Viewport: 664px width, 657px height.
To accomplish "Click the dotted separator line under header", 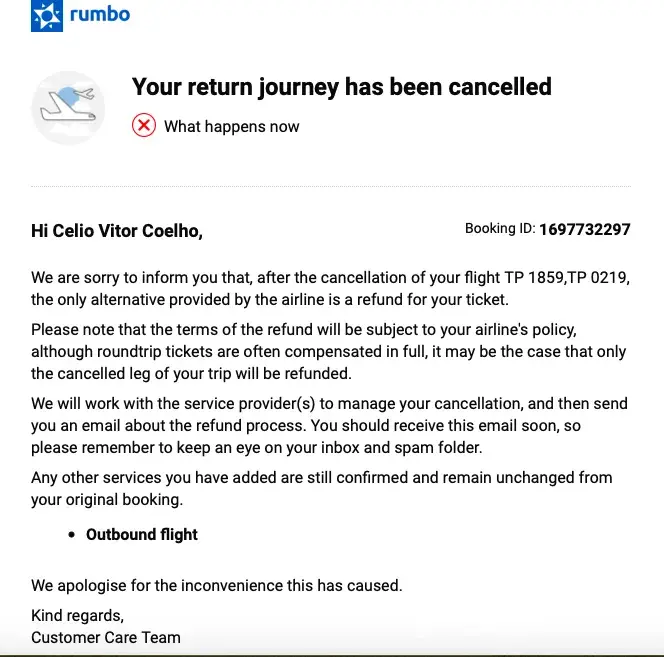I will (331, 187).
